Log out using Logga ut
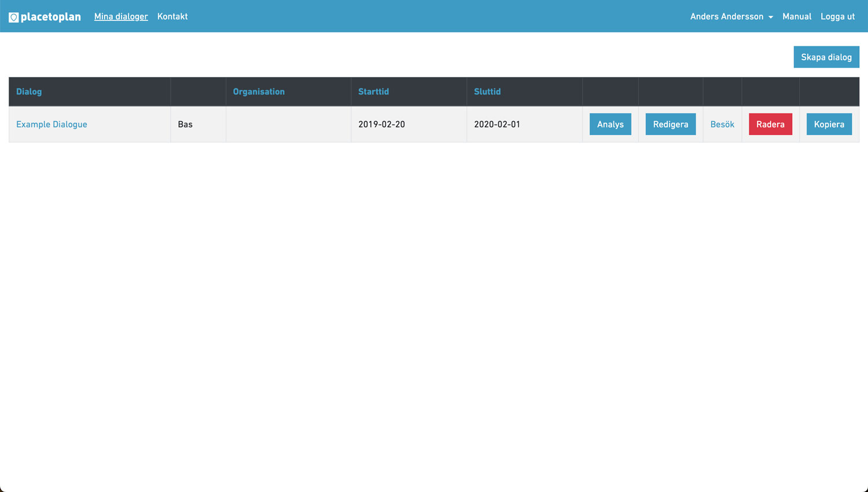Screen dimensions: 868x492 click(x=837, y=17)
